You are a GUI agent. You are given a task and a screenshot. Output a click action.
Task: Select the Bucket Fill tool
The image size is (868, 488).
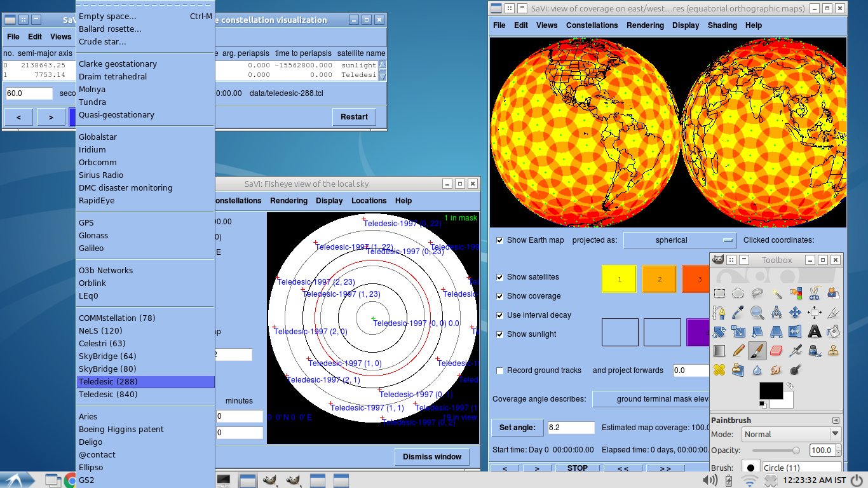tap(833, 332)
